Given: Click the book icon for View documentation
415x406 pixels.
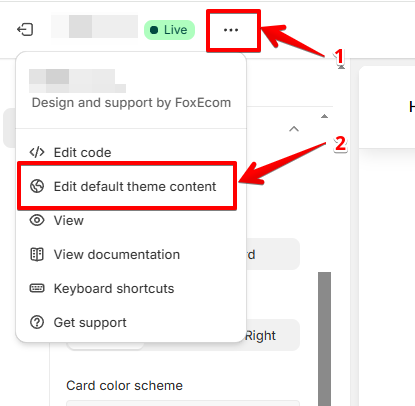Looking at the screenshot, I should point(37,254).
